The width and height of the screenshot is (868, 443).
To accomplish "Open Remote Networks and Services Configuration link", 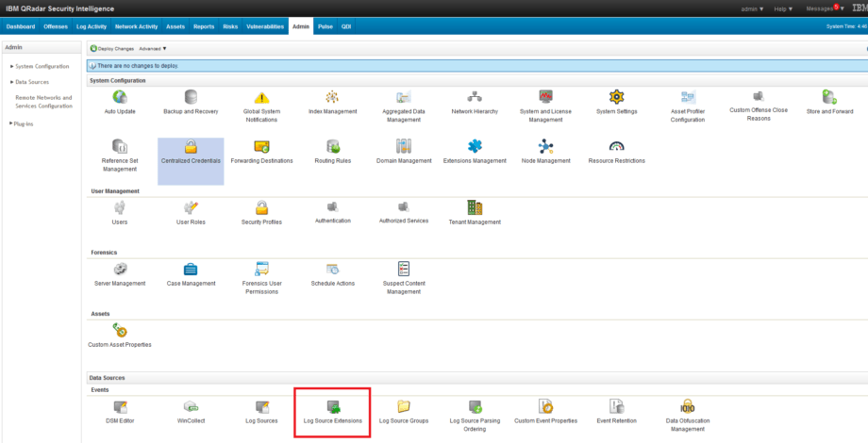I will (x=43, y=102).
